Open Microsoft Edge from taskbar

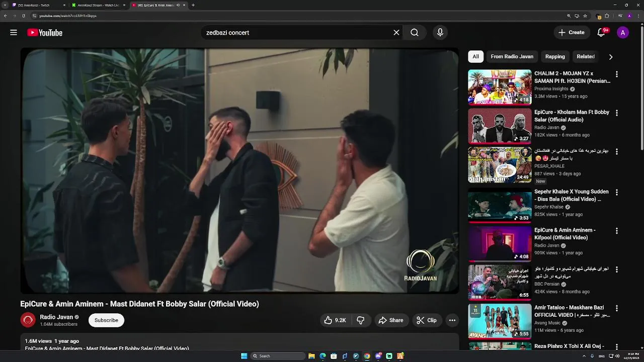[323, 356]
